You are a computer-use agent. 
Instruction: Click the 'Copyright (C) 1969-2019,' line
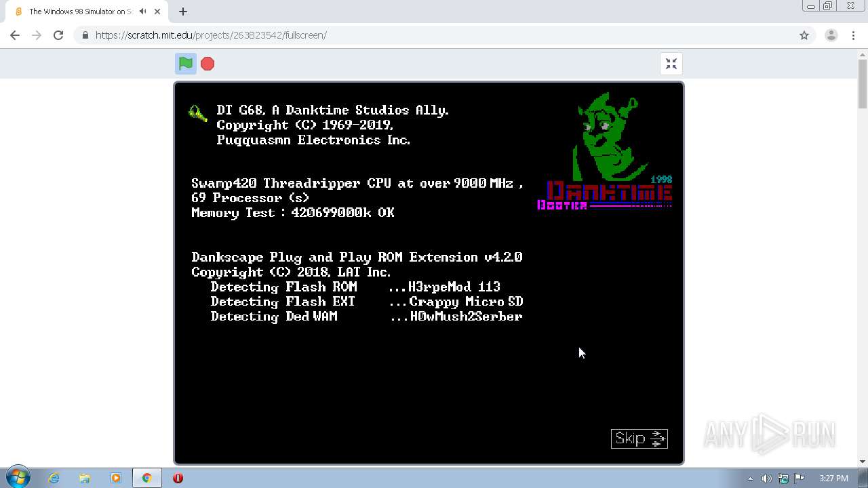click(305, 125)
